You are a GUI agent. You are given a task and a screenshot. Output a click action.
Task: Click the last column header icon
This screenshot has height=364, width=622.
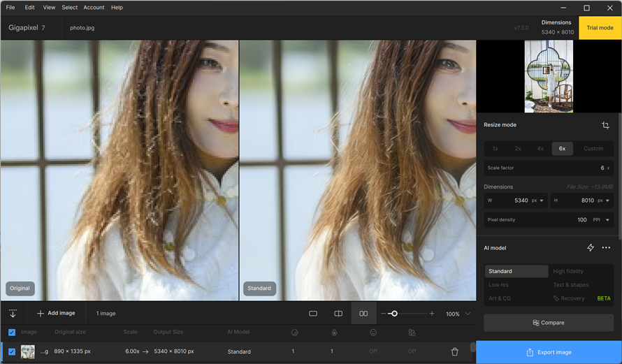pos(412,333)
